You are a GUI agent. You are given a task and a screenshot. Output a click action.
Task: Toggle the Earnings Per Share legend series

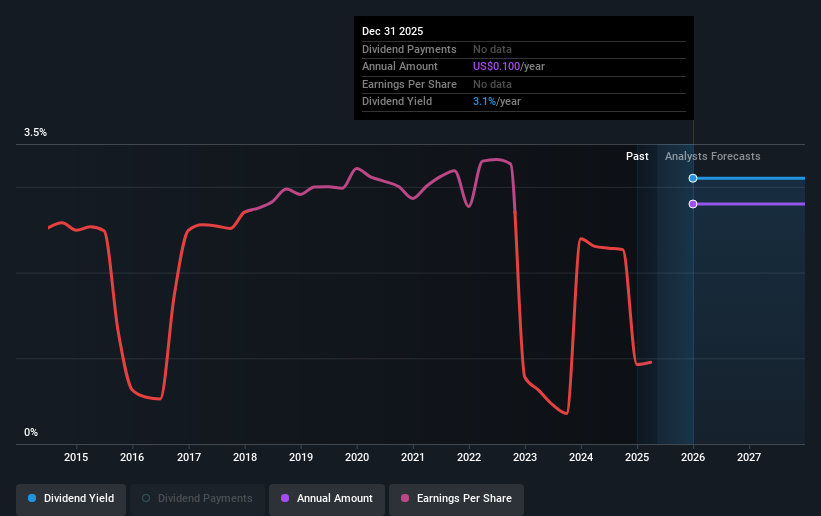coord(456,499)
